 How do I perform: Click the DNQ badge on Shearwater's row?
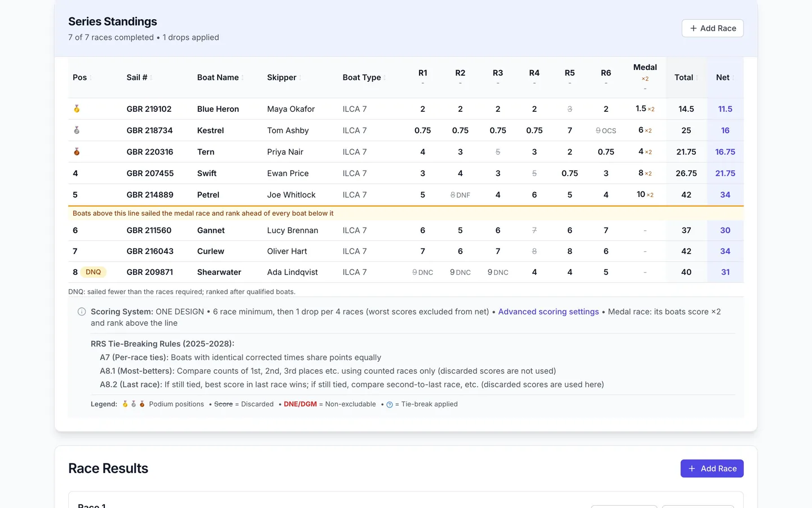94,272
